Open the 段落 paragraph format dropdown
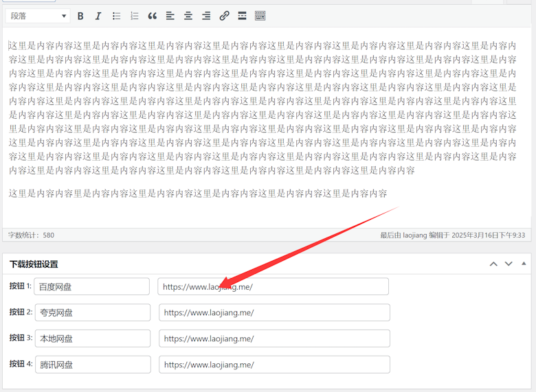536x392 pixels. coord(37,16)
